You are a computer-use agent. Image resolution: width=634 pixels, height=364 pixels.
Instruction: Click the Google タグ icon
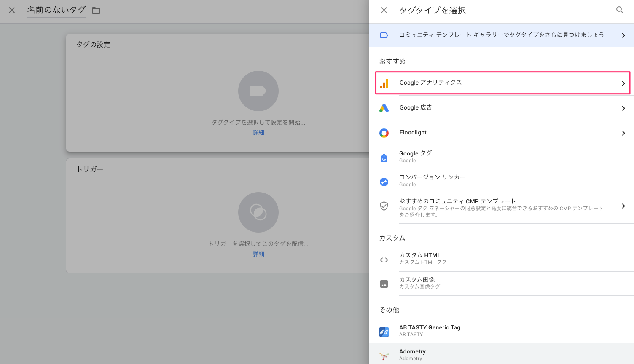[384, 158]
